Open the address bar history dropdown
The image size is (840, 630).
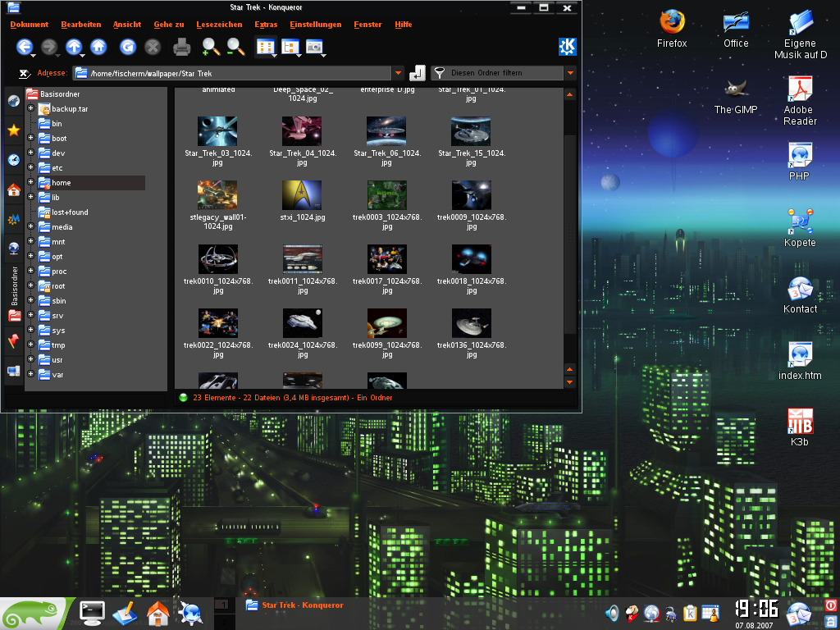399,73
